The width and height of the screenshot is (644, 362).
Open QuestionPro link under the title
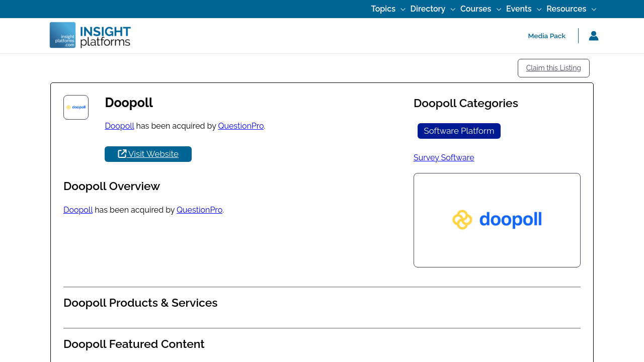[241, 126]
